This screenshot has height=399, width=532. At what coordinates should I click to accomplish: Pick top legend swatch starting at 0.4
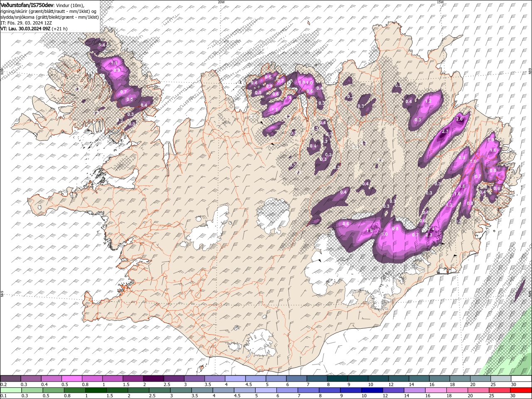point(51,379)
